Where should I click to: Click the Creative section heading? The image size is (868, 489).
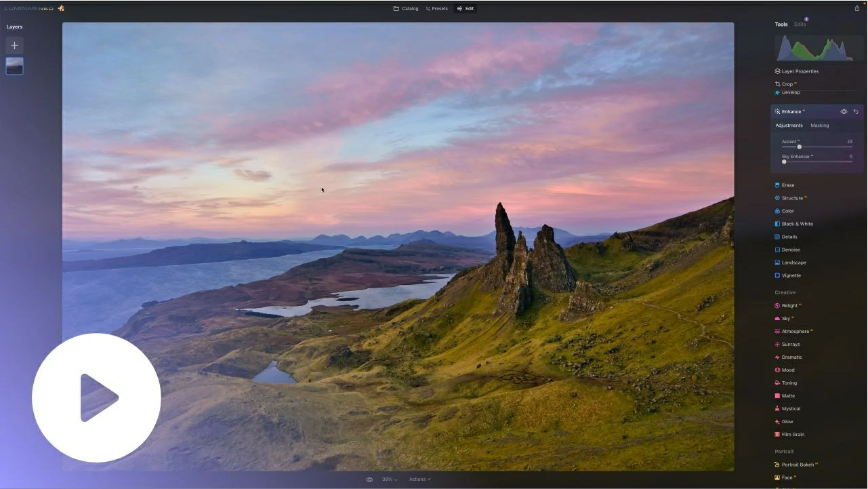click(785, 293)
